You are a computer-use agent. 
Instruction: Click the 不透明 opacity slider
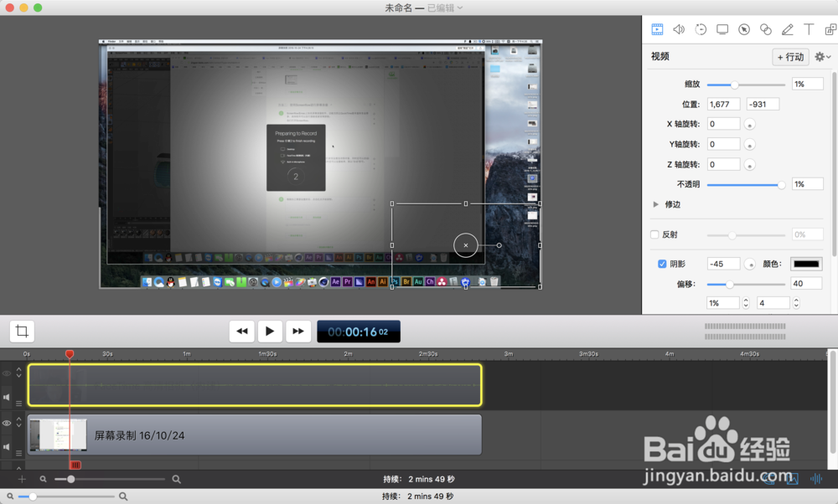pyautogui.click(x=746, y=185)
